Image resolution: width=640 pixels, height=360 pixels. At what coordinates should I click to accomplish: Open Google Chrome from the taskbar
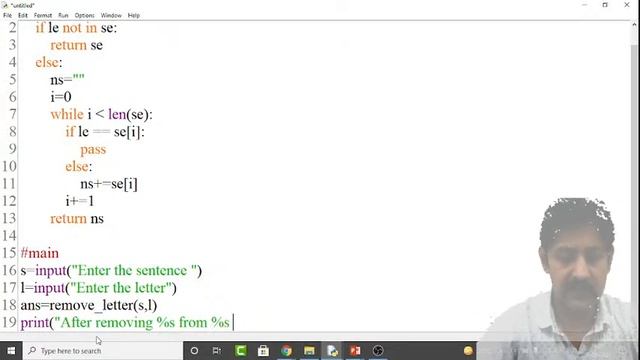[x=287, y=351]
